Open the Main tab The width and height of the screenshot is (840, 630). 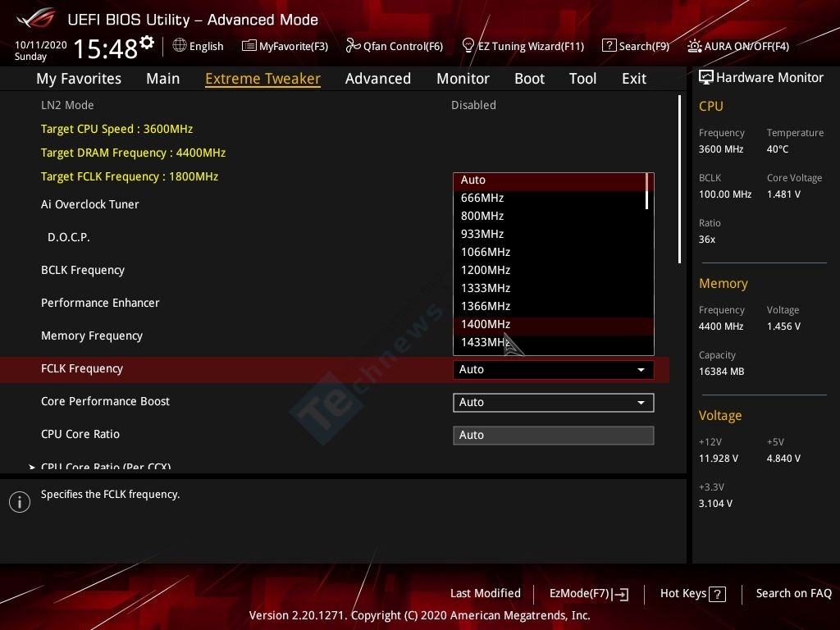tap(163, 79)
